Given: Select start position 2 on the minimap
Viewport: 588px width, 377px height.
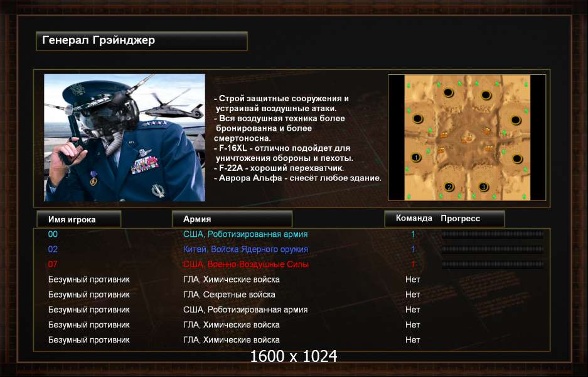Looking at the screenshot, I should click(449, 187).
